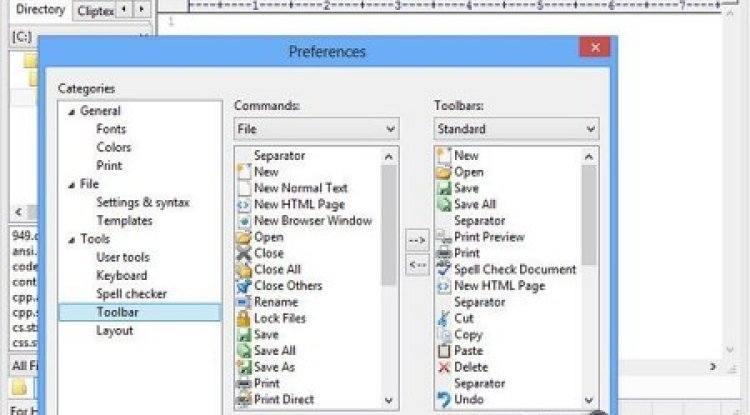This screenshot has width=750, height=415.
Task: Select the Rename command icon
Action: click(243, 302)
